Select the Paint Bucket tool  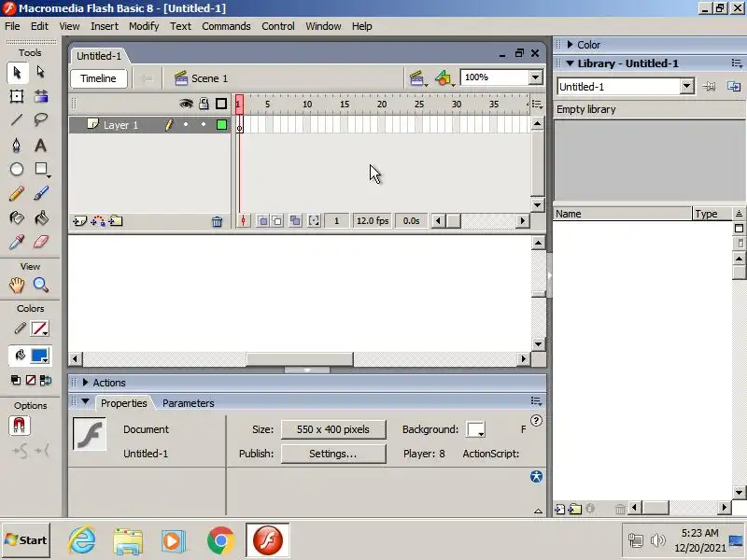tap(41, 217)
